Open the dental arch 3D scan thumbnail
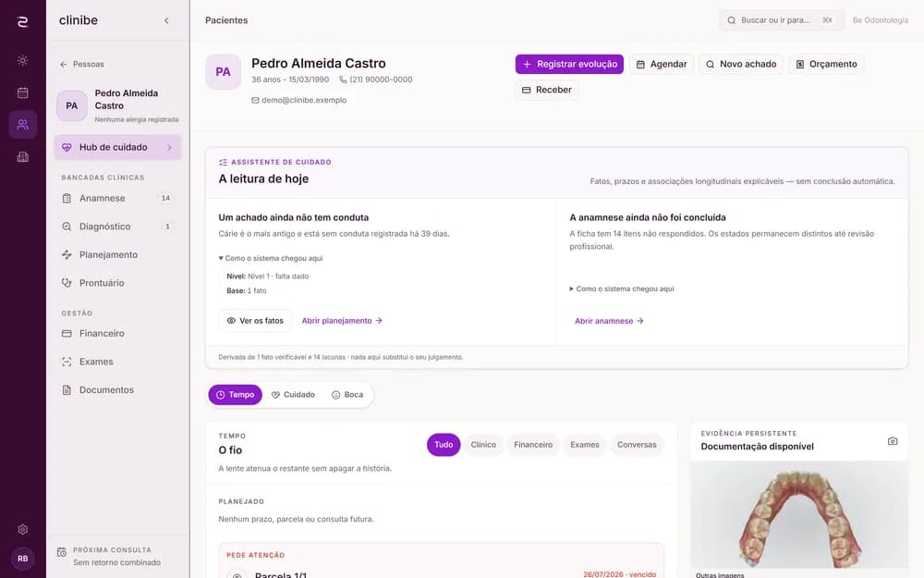Screen dimensions: 924x578 pos(799,515)
